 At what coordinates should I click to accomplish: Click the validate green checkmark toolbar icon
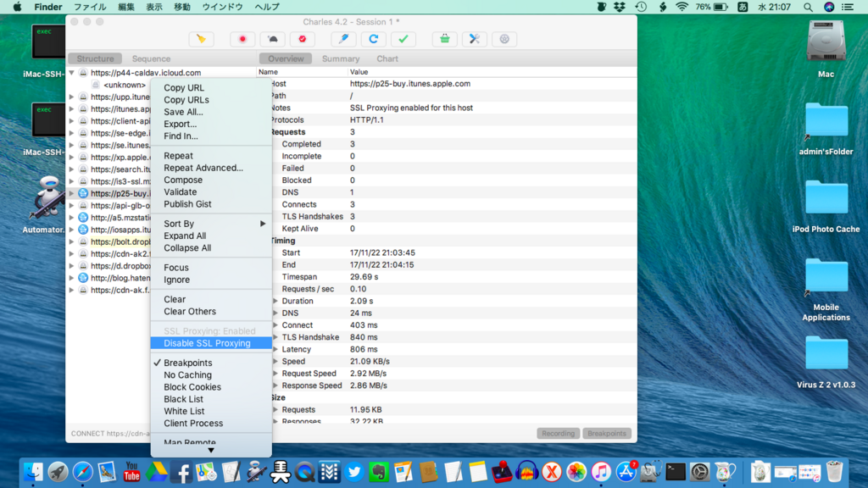click(403, 39)
